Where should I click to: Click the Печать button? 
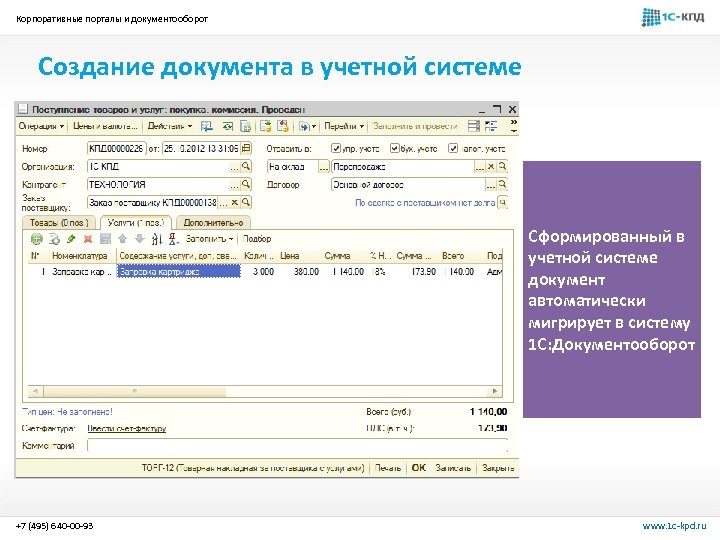pyautogui.click(x=388, y=468)
